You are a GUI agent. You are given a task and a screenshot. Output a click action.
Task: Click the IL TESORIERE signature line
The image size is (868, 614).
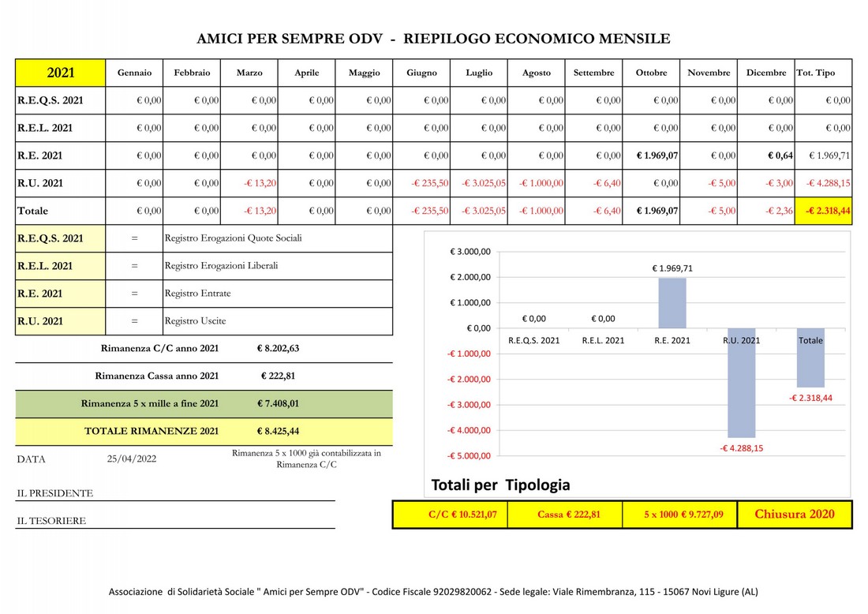pos(175,521)
